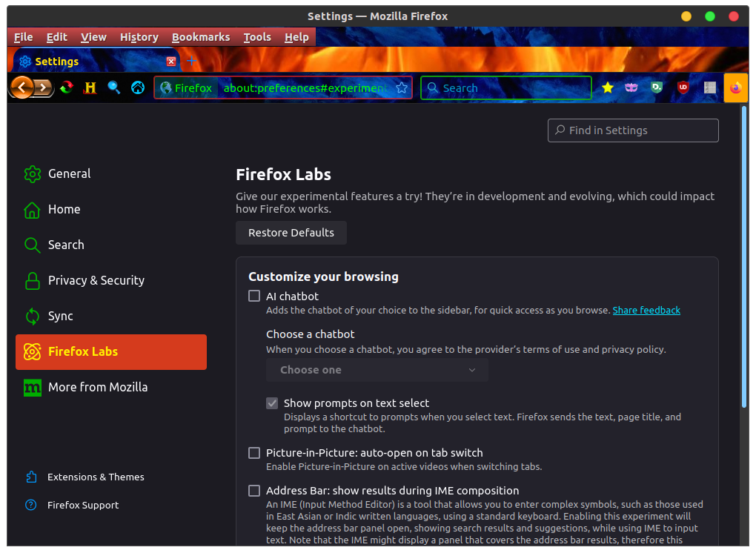Open the Home settings category
This screenshot has width=756, height=553.
click(x=111, y=209)
